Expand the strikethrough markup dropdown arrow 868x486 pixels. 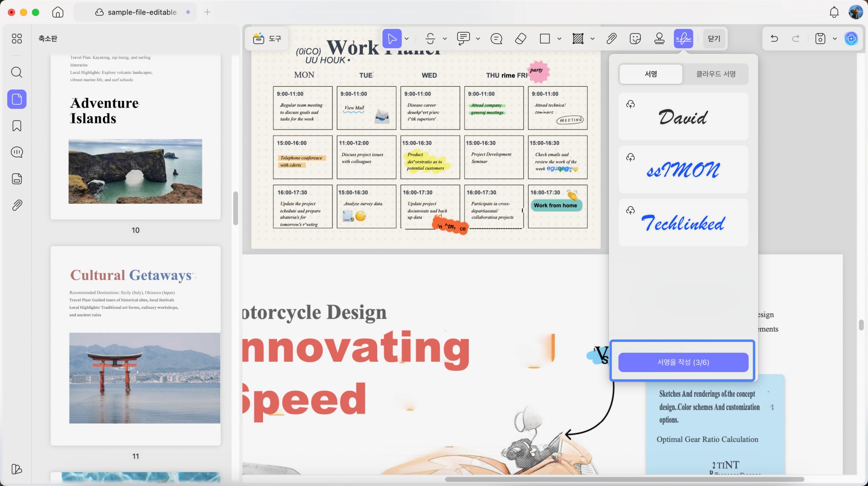tap(445, 39)
